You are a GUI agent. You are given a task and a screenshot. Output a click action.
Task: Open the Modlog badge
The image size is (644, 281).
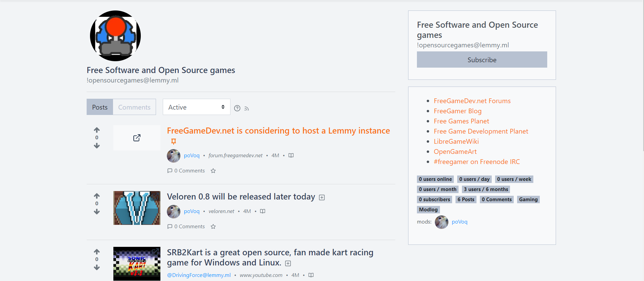coord(428,210)
